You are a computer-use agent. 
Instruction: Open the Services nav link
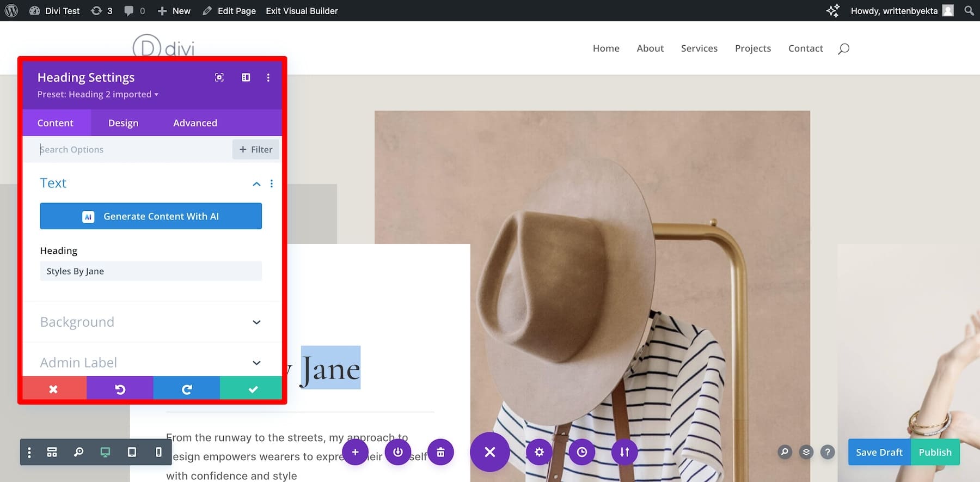[699, 48]
